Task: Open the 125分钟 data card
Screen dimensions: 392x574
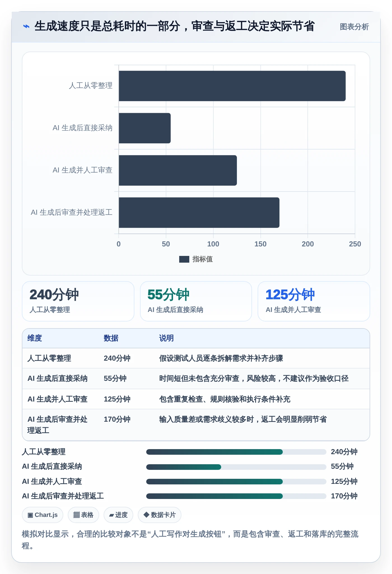Action: [314, 301]
